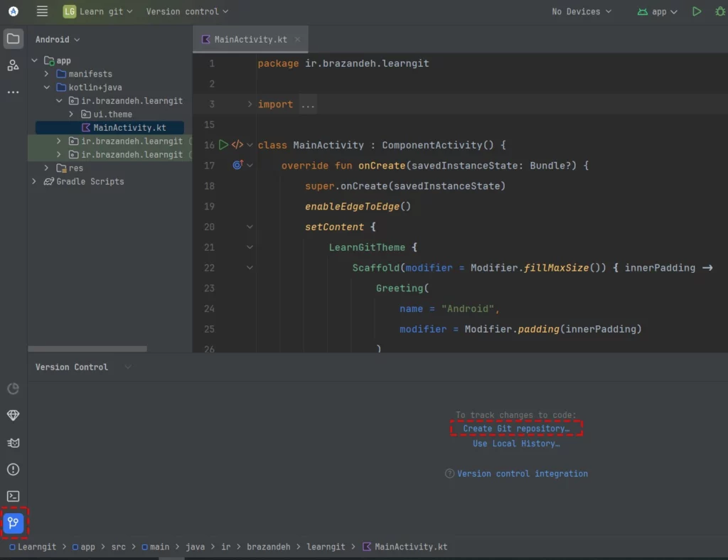Expand the folded import block

(x=250, y=104)
